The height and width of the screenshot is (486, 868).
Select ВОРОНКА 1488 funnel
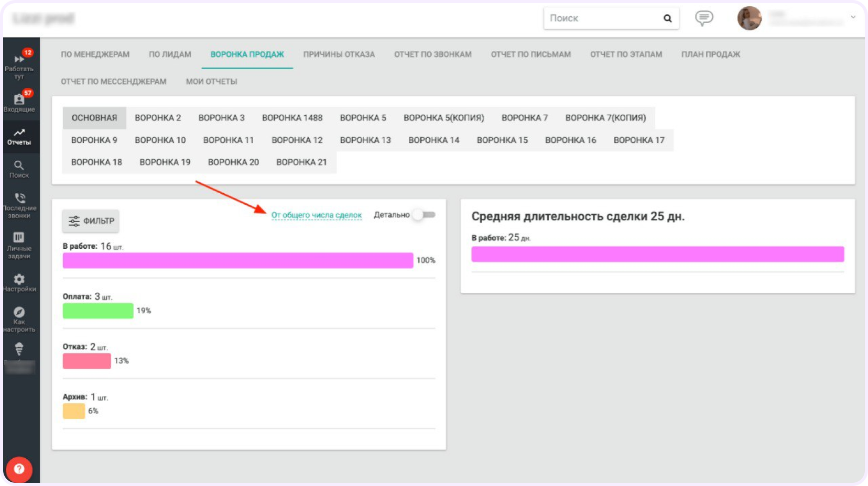pyautogui.click(x=292, y=118)
